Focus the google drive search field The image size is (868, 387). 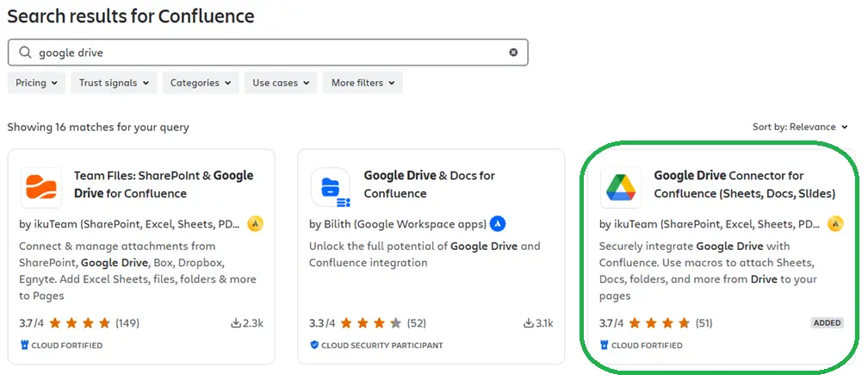pos(268,53)
